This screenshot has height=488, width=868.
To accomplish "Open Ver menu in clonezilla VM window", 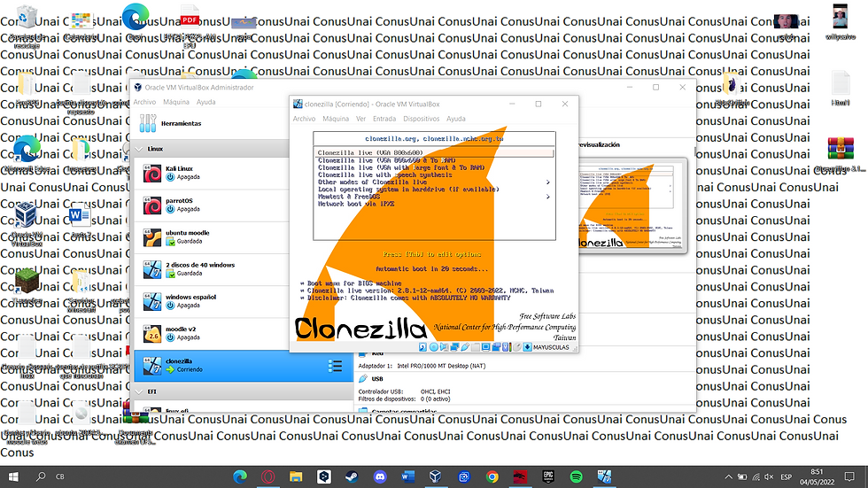I will [x=361, y=119].
